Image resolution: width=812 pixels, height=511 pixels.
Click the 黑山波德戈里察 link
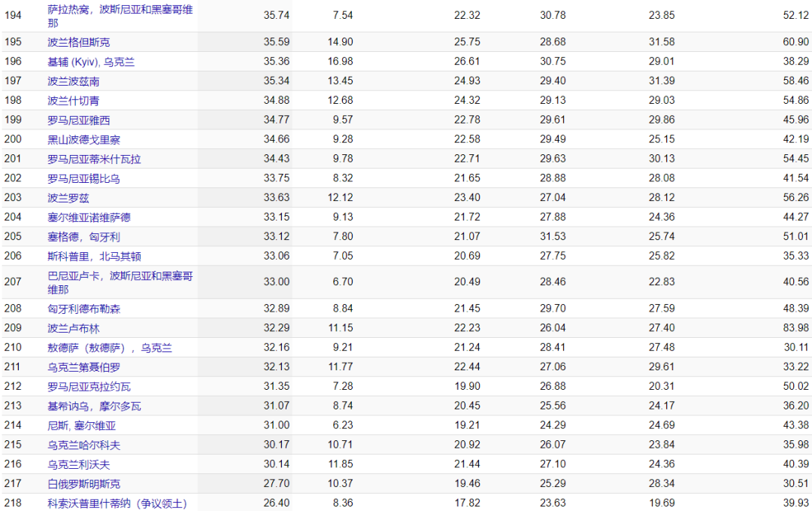tap(84, 139)
